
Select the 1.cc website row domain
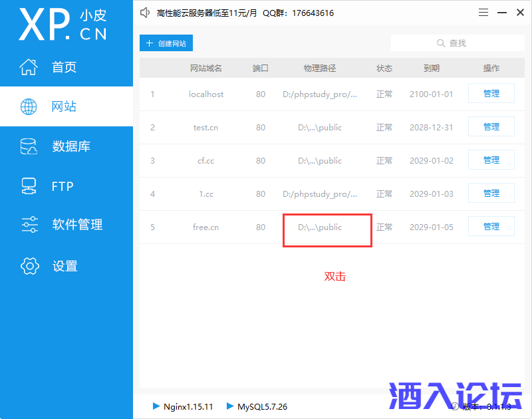coord(205,194)
